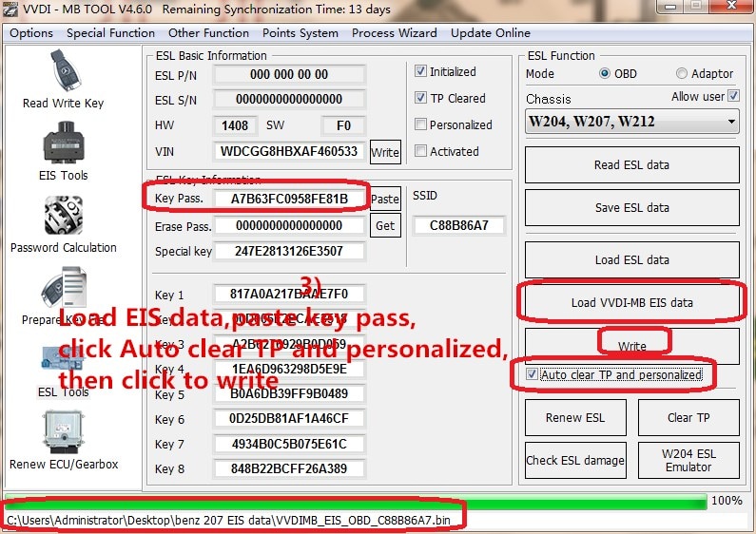The image size is (756, 534).
Task: Select the Adaptor mode radio button
Action: tap(682, 74)
